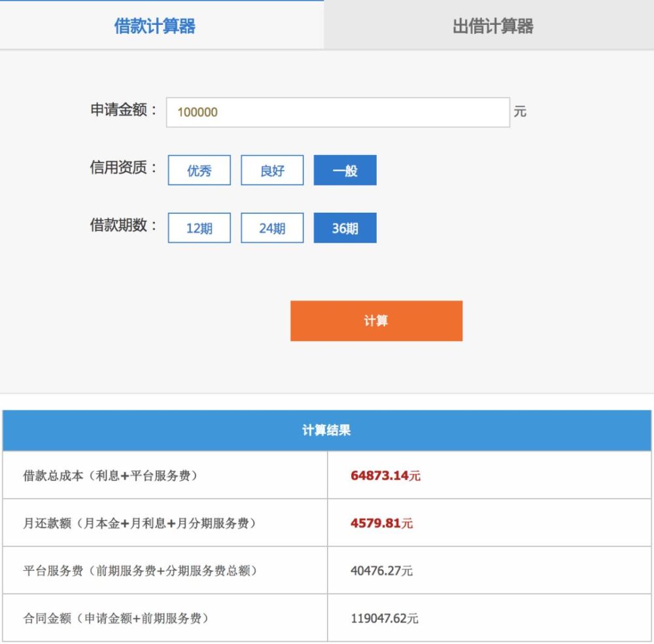The height and width of the screenshot is (644, 654).
Task: Select 良好 credit rating
Action: click(272, 170)
